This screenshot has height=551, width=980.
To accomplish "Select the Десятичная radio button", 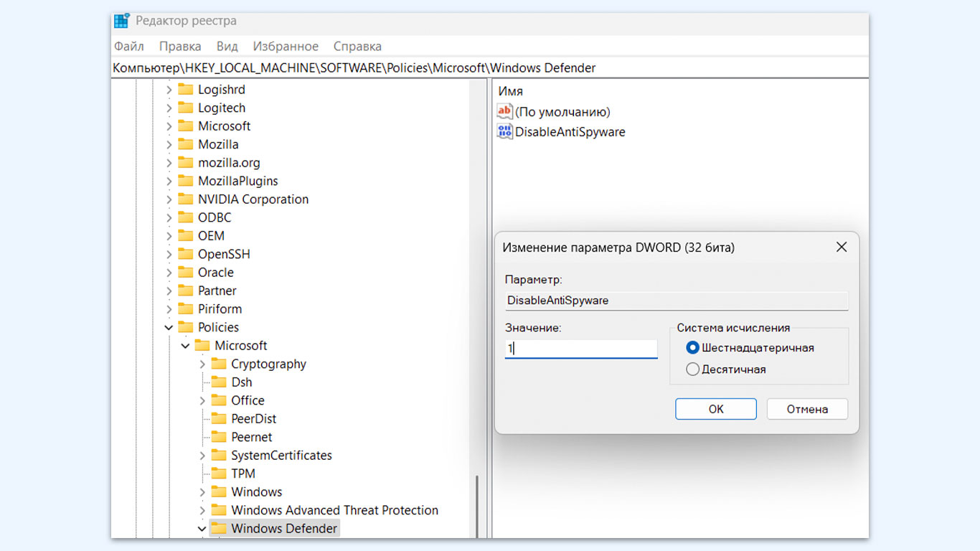I will point(692,369).
